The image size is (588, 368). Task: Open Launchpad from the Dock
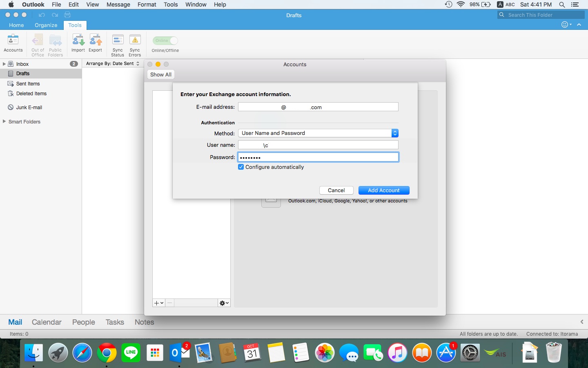(58, 352)
